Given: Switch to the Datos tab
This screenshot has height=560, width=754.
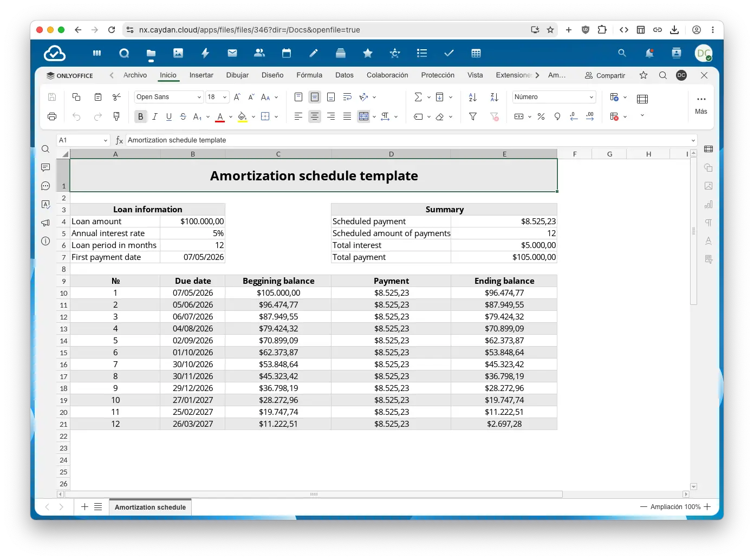Looking at the screenshot, I should click(x=344, y=75).
